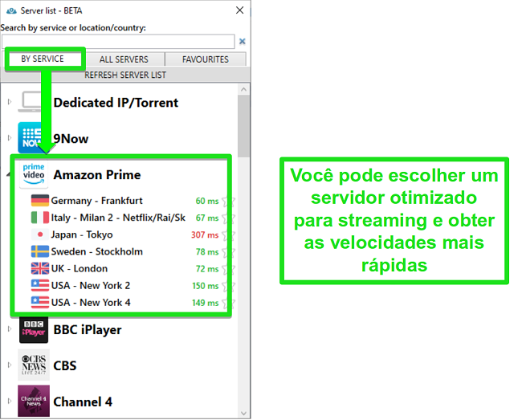The width and height of the screenshot is (522, 420).
Task: Favourite the USA - New York 2 star
Action: 228,286
